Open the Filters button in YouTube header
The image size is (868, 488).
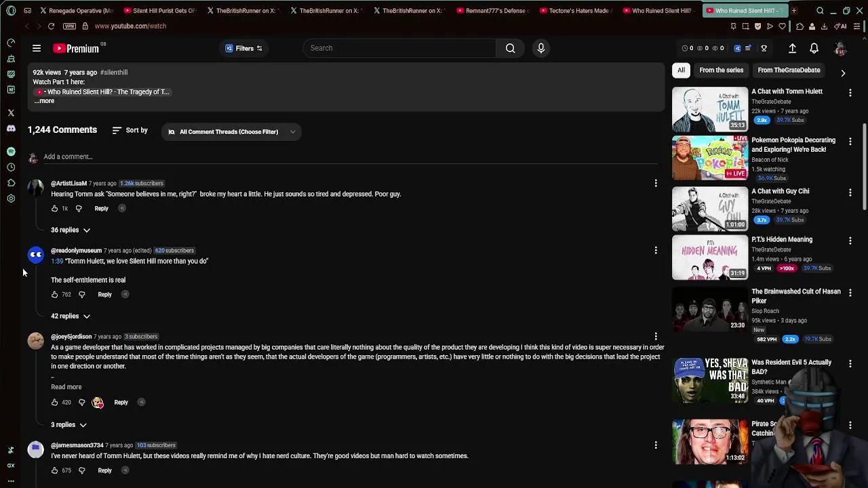pos(243,48)
